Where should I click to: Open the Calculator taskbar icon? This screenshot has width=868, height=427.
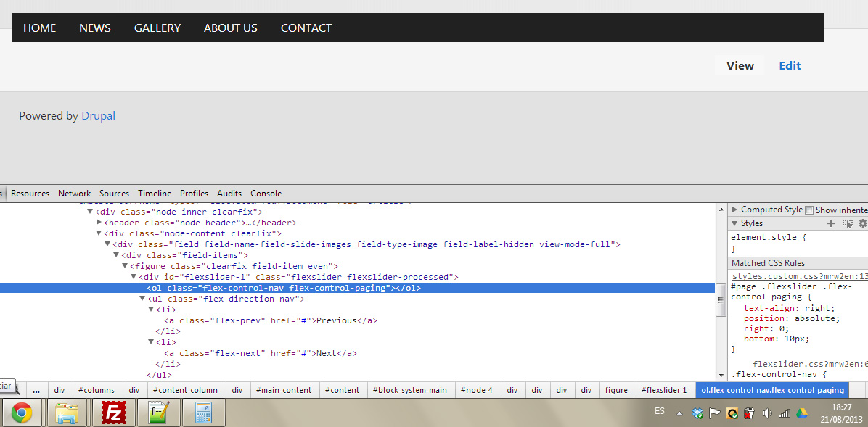pyautogui.click(x=202, y=413)
